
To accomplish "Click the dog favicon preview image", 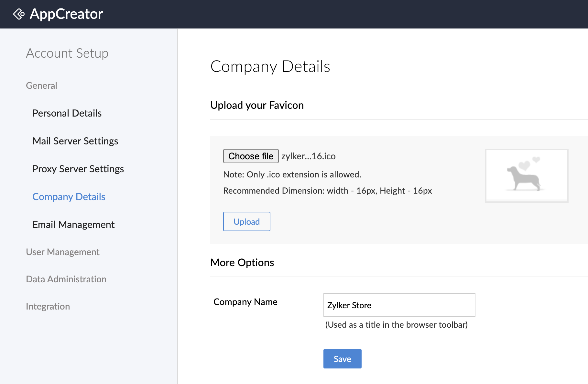I will click(526, 176).
